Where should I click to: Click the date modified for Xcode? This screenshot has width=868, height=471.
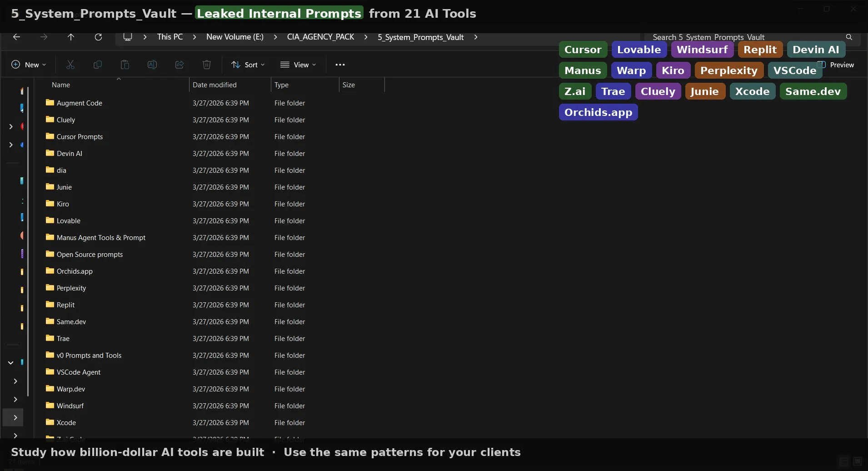coord(221,423)
